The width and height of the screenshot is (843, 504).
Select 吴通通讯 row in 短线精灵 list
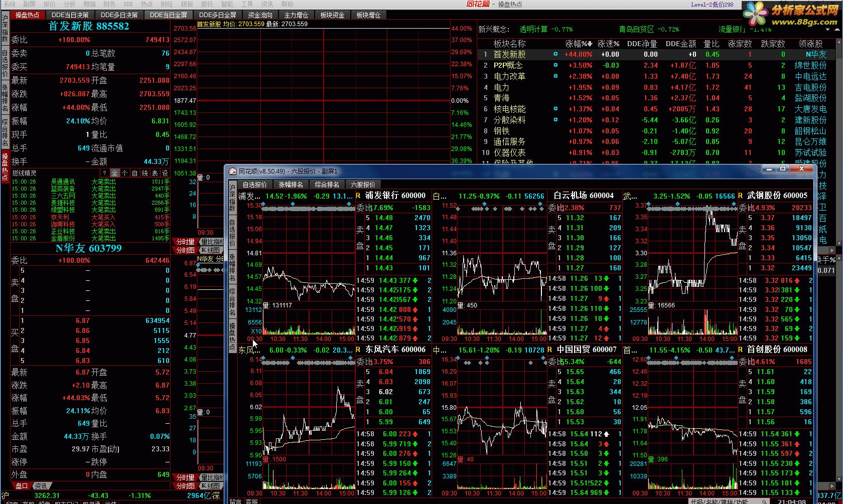(x=90, y=182)
